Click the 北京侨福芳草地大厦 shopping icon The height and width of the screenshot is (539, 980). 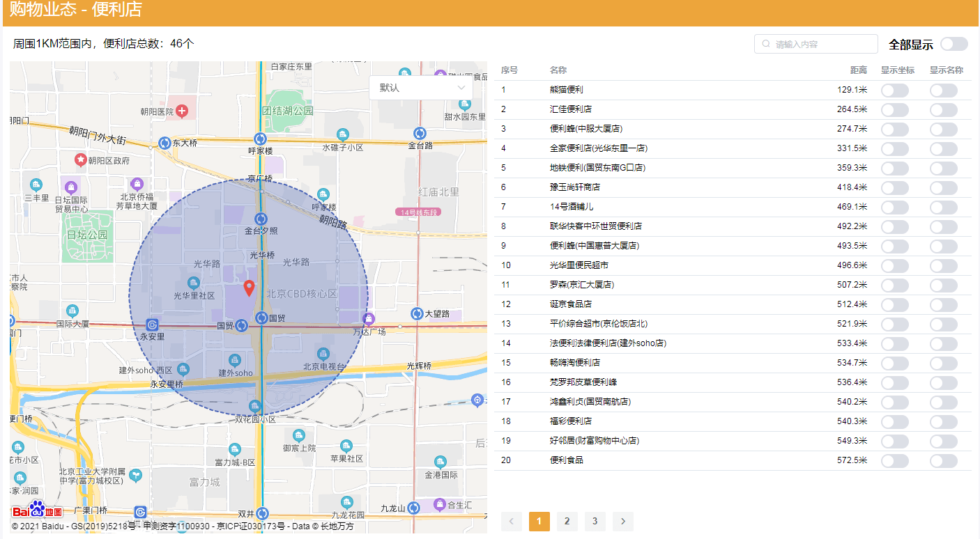tap(137, 184)
